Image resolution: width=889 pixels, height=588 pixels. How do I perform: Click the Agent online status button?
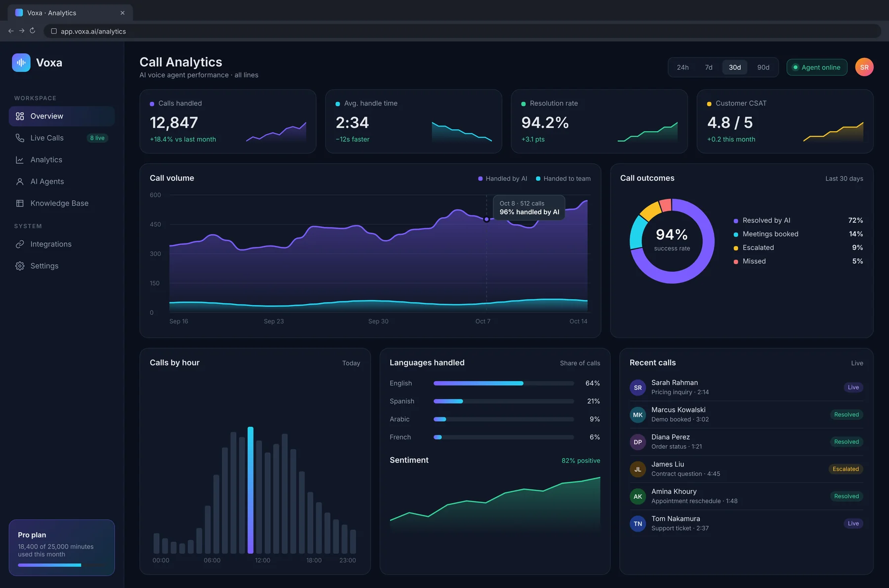pyautogui.click(x=816, y=67)
